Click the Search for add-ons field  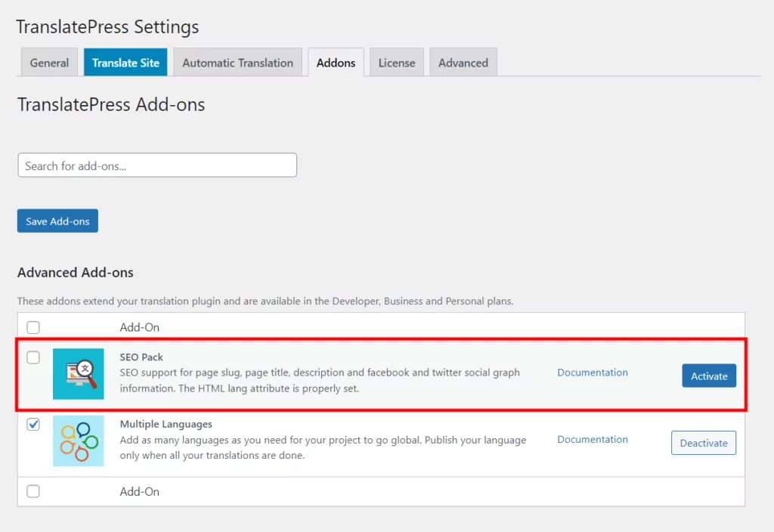click(x=157, y=165)
